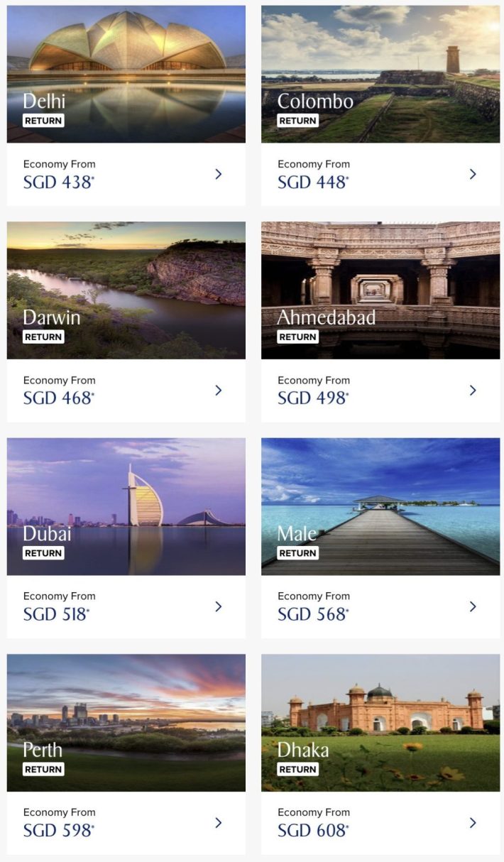Click the RETURN badge on Darwin
Screen dimensions: 504x862
click(43, 337)
